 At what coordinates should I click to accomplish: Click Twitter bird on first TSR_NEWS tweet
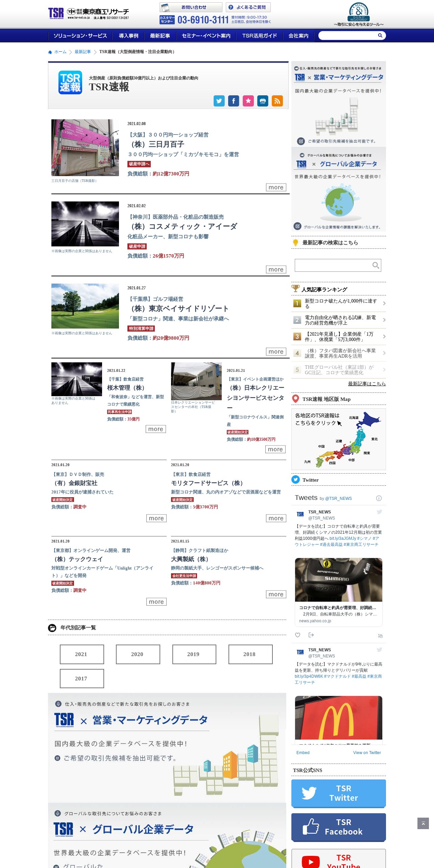coord(379,512)
